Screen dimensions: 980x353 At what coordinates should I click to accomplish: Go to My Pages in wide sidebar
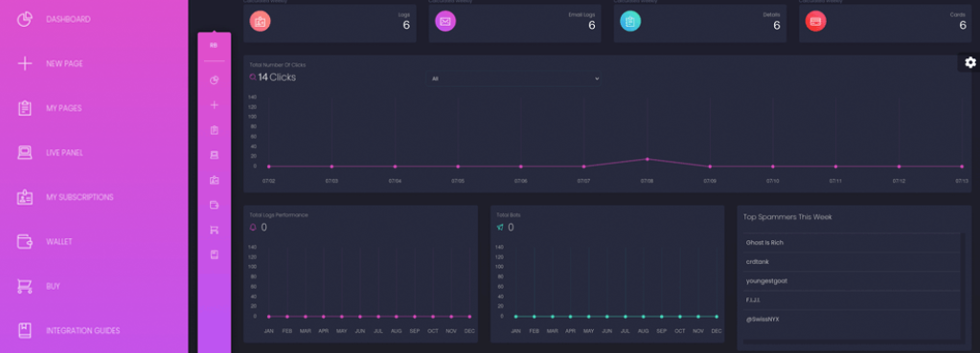point(50,108)
